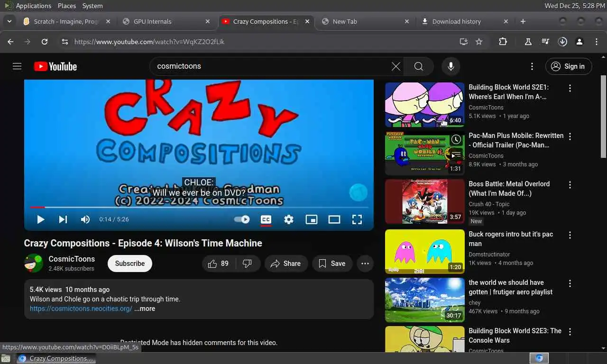Open the CosmicToons channel name link
Image resolution: width=607 pixels, height=364 pixels.
[72, 259]
